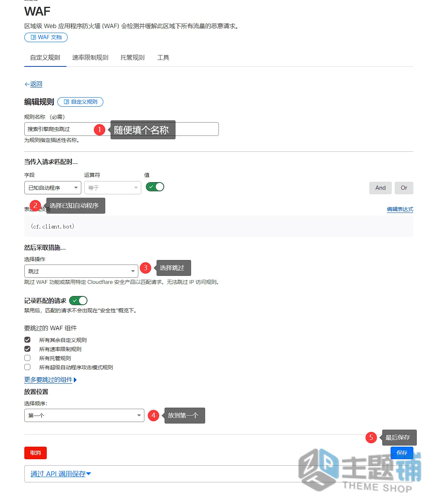The image size is (432, 504).
Task: Toggle the 值 switch for known bots
Action: click(x=155, y=187)
